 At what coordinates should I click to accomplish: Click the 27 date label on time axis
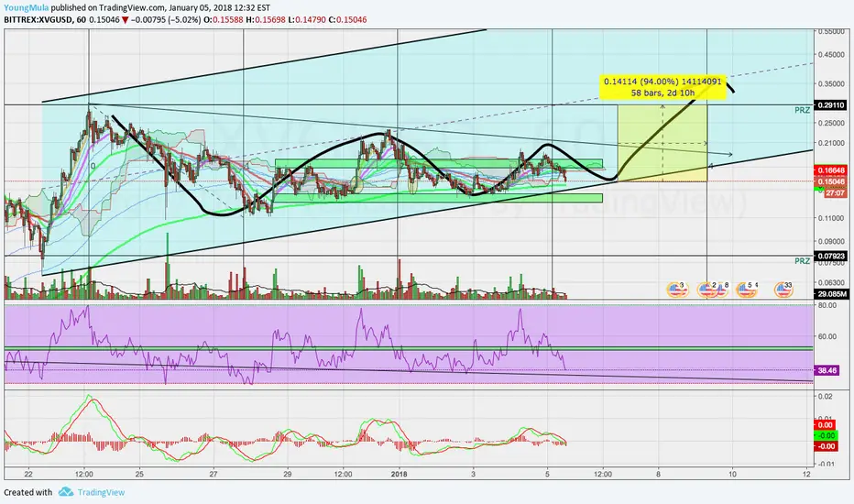pos(213,474)
